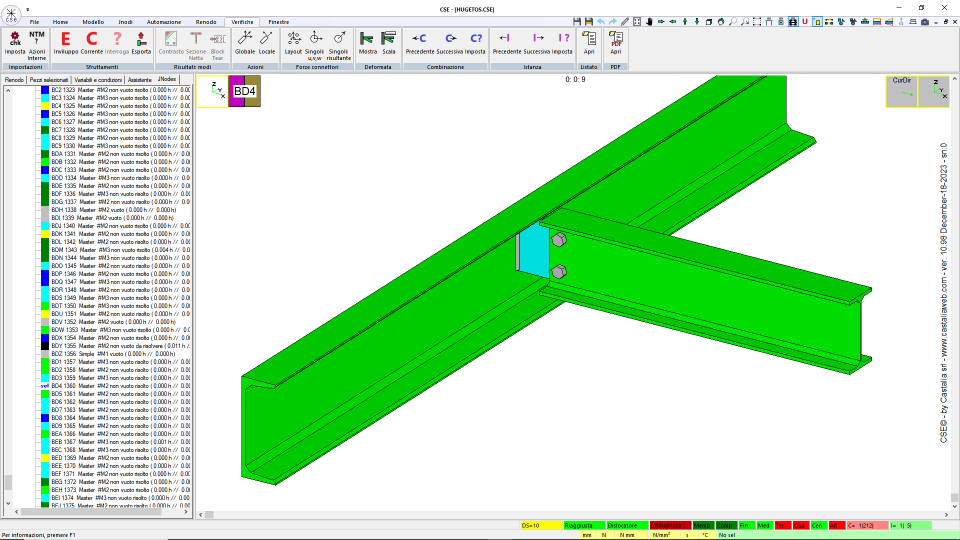Select the Inviluppo (E) utilization mode
Image resolution: width=960 pixels, height=540 pixels.
point(66,43)
